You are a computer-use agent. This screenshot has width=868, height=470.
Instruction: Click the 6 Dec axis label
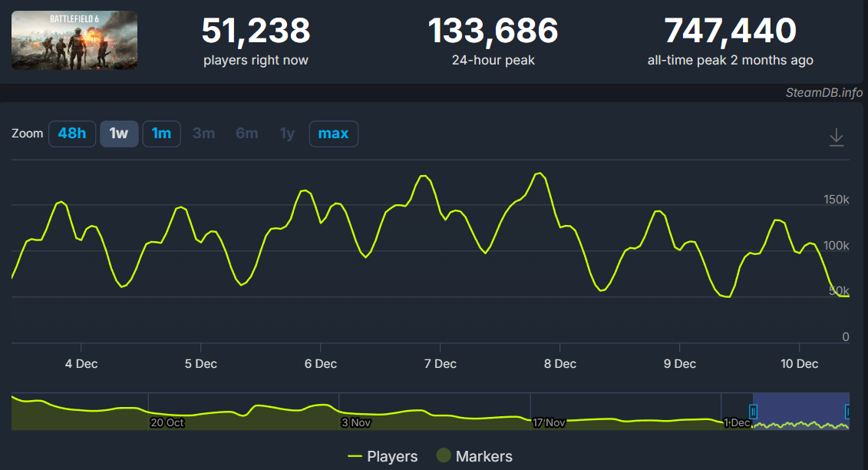click(x=321, y=363)
